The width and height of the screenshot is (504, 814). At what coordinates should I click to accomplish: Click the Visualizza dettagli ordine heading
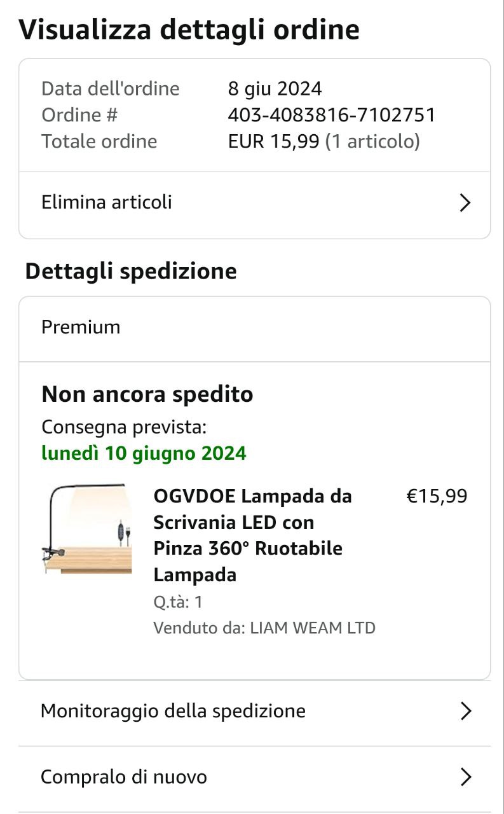[x=189, y=30]
